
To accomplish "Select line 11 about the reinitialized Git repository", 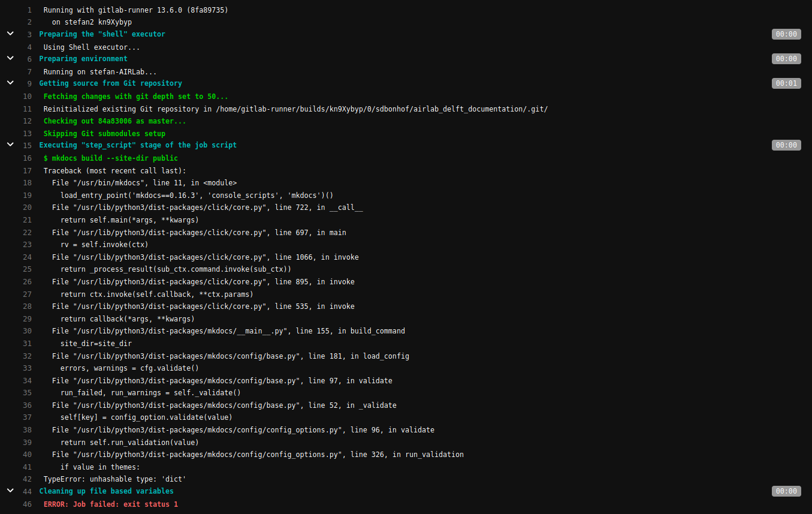I will pos(27,109).
